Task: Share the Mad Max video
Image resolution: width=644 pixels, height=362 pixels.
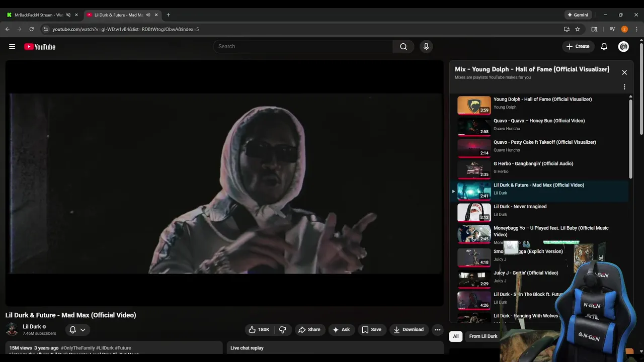Action: coord(309,330)
